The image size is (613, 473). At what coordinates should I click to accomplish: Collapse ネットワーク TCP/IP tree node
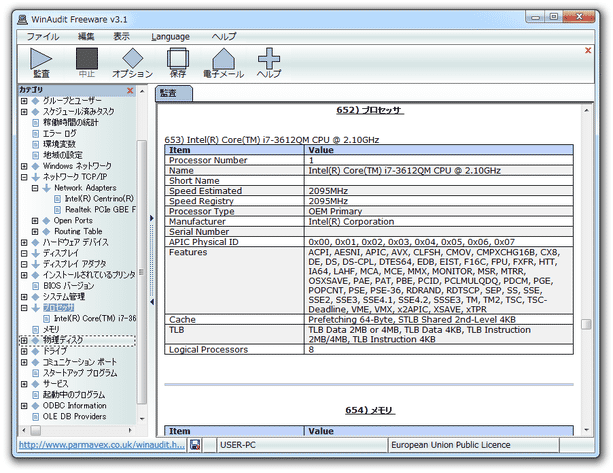pyautogui.click(x=24, y=177)
